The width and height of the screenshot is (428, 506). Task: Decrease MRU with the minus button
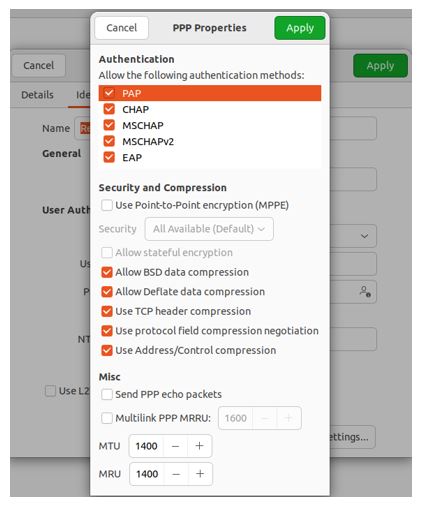tap(176, 474)
